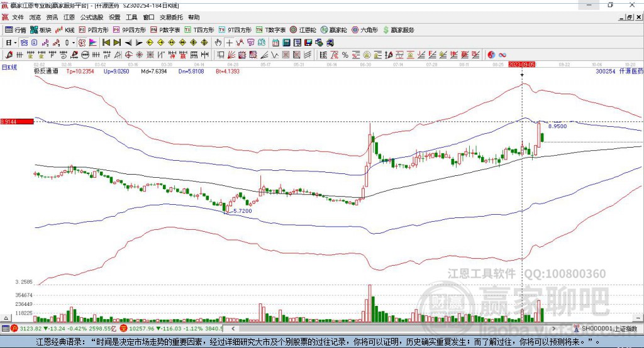Click the floppy disk save icon

click(x=308, y=43)
